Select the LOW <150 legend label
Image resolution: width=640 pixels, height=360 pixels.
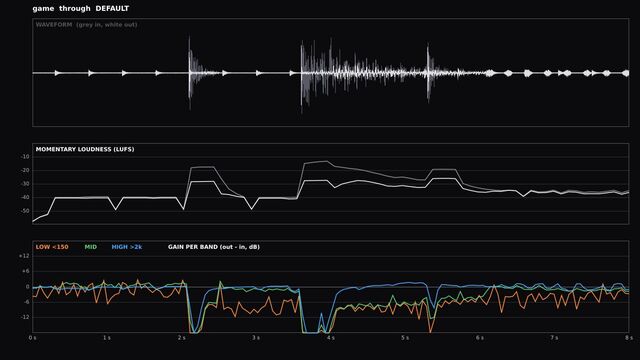tap(52, 247)
